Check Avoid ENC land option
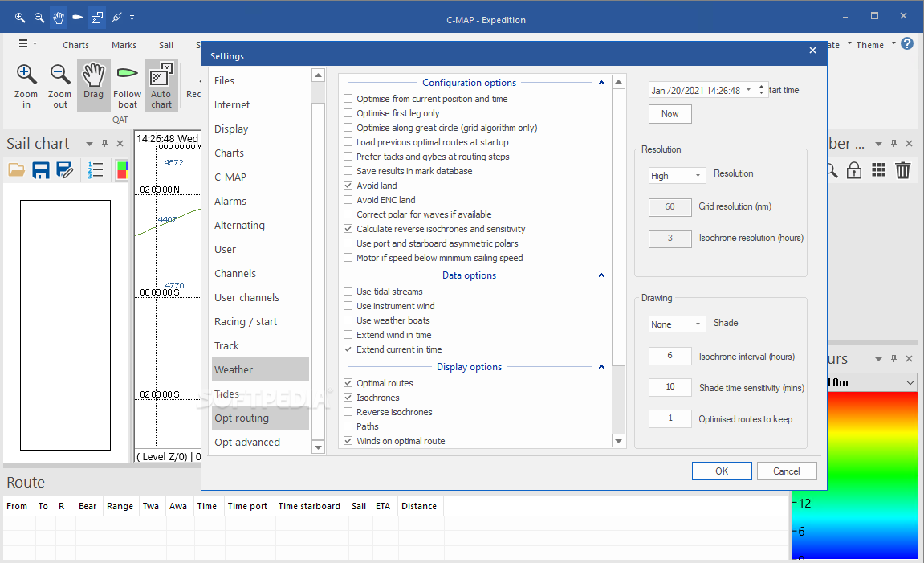924x563 pixels. point(348,200)
